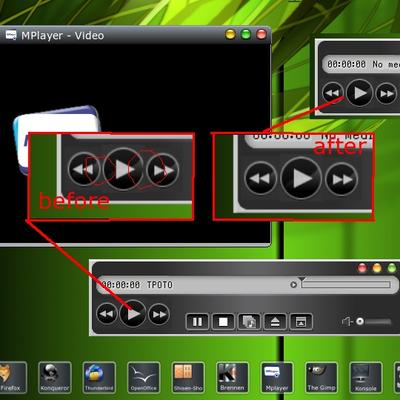The height and width of the screenshot is (400, 400).
Task: Click the window-shaped icon right of eject
Action: 301,322
